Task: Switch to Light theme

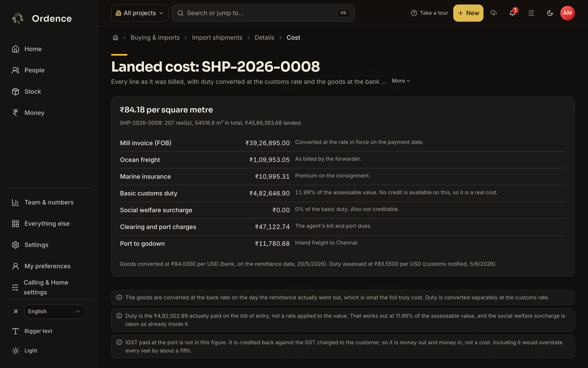Action: pos(49,351)
